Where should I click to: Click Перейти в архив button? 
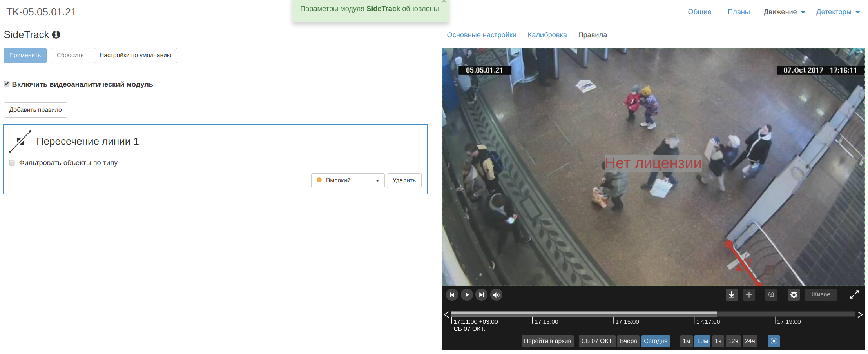tap(547, 341)
